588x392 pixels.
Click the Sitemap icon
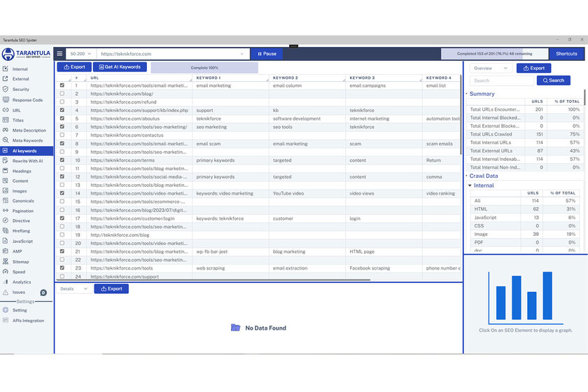tap(6, 262)
